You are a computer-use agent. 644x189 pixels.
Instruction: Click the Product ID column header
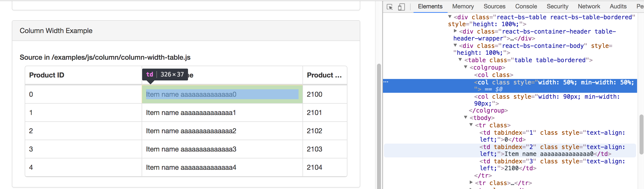click(x=46, y=75)
